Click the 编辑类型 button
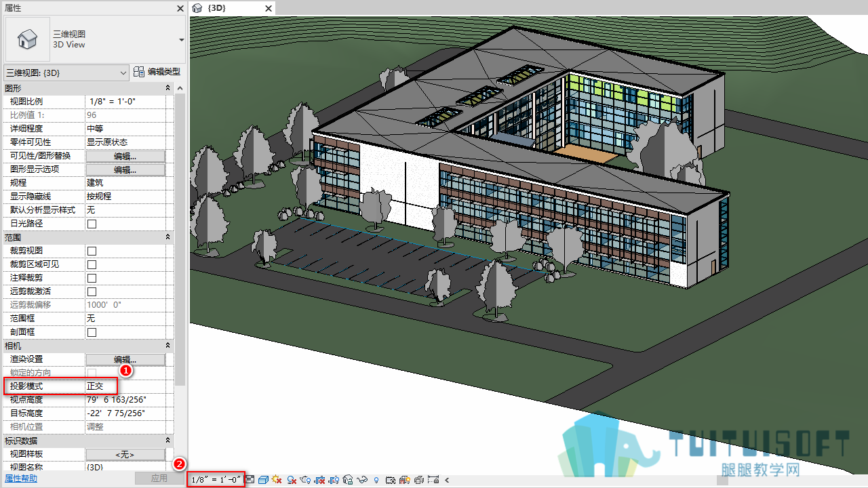The image size is (868, 488). tap(157, 72)
